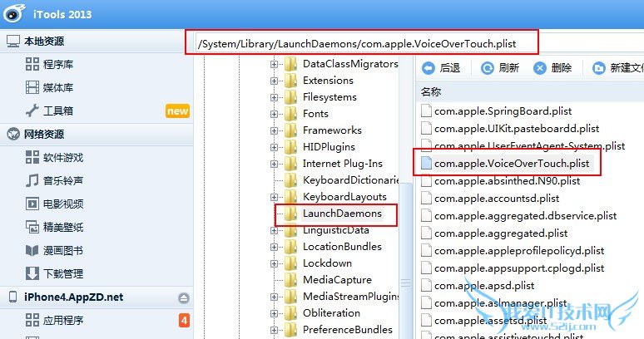Click the 名称 column header

[431, 91]
